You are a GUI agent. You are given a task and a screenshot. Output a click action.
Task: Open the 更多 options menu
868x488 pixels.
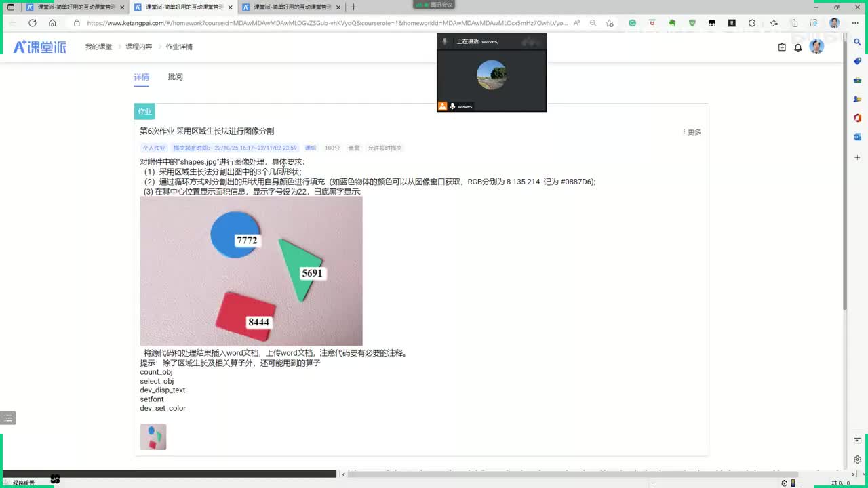pos(692,132)
